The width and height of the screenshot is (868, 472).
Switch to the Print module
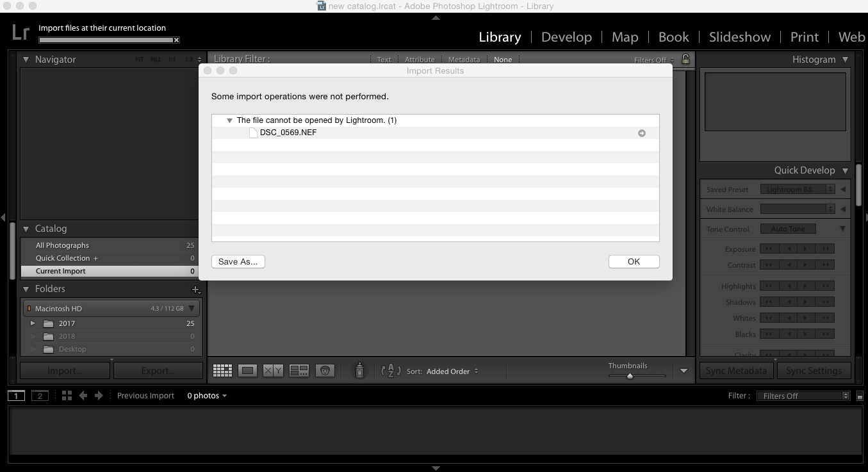(804, 37)
